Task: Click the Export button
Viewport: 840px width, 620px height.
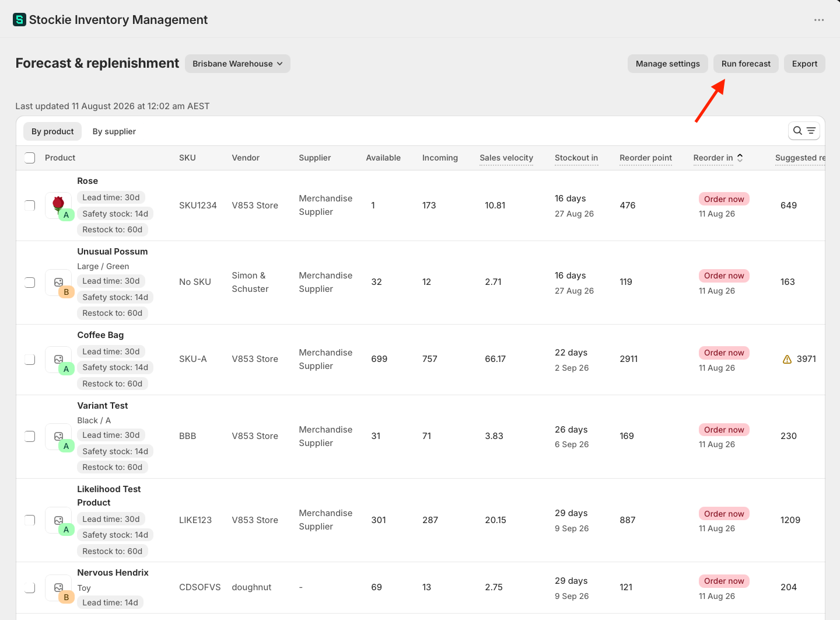Action: [x=804, y=64]
